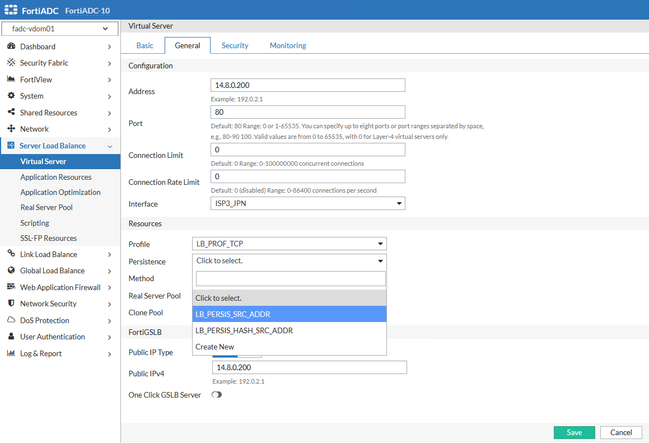649x443 pixels.
Task: Click the Web Application Firewall icon
Action: click(x=11, y=287)
